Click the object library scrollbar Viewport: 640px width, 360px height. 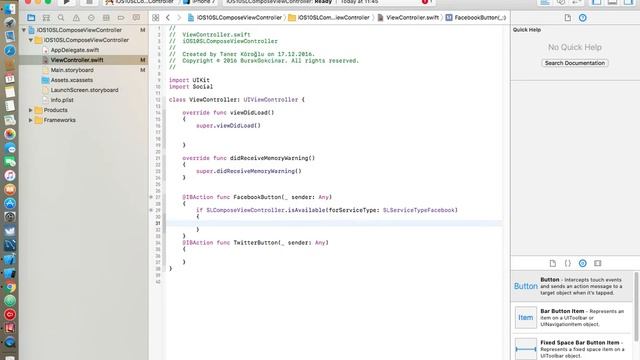(x=636, y=306)
